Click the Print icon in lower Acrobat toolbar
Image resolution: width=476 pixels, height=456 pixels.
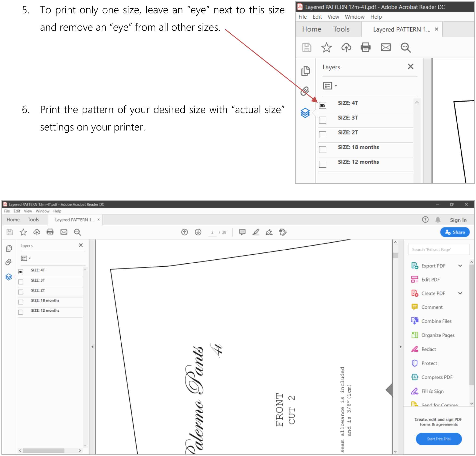[50, 232]
